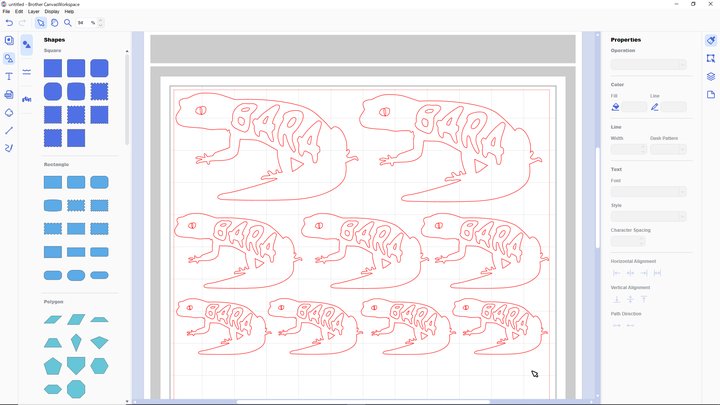
Task: Expand the Font dropdown
Action: [648, 191]
